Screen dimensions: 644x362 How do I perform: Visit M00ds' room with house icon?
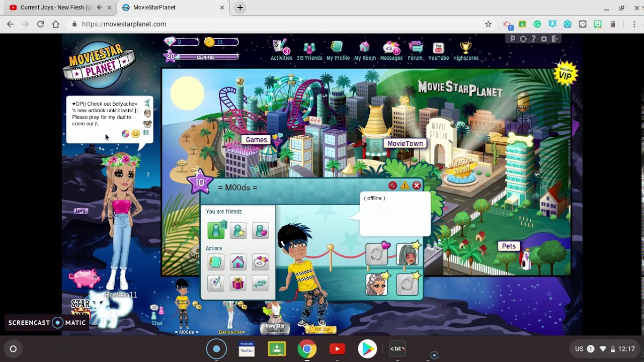[x=238, y=262]
